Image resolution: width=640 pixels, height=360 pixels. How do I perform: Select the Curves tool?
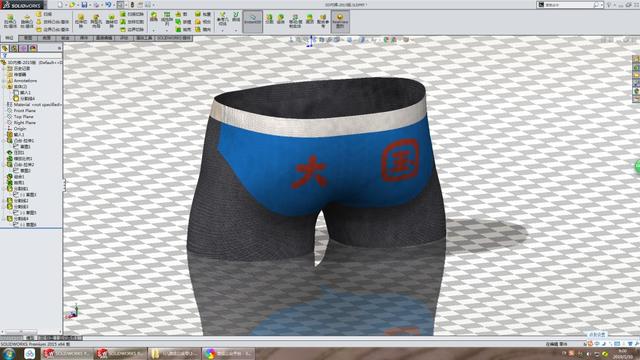[x=236, y=18]
